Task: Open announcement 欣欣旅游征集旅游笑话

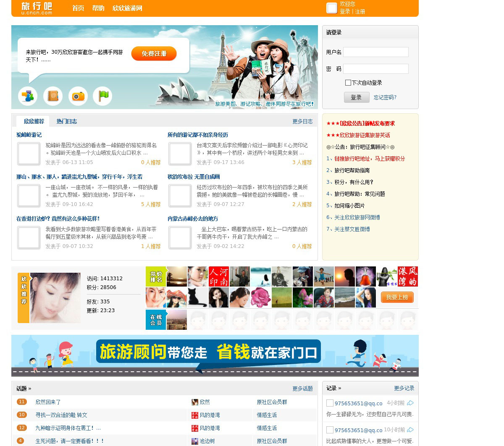Action: click(358, 135)
